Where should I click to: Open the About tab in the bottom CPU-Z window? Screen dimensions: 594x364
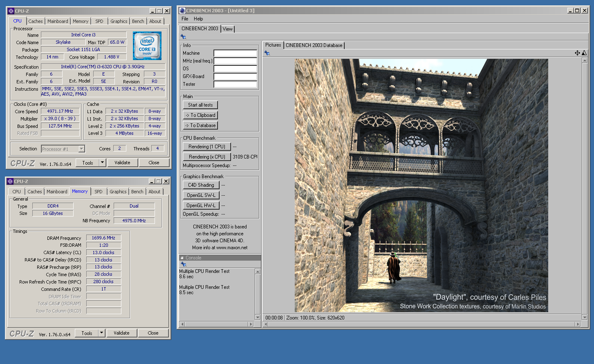pyautogui.click(x=155, y=192)
